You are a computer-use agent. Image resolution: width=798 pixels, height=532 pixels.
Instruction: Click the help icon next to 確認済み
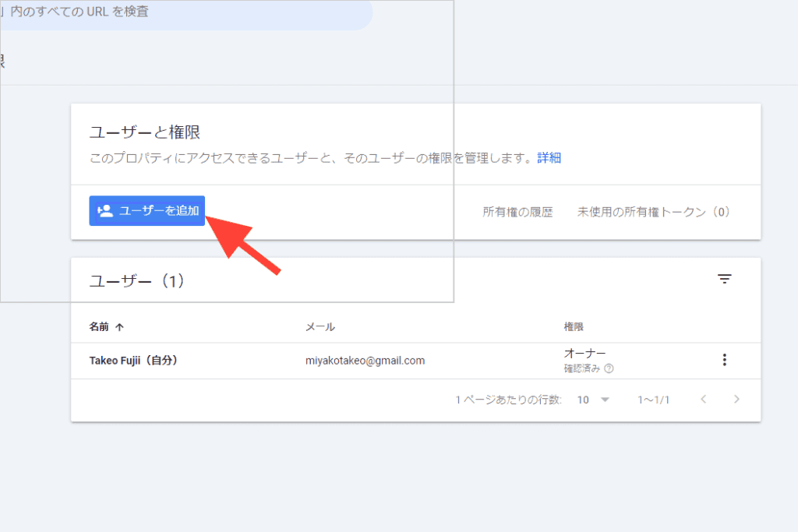pyautogui.click(x=609, y=368)
